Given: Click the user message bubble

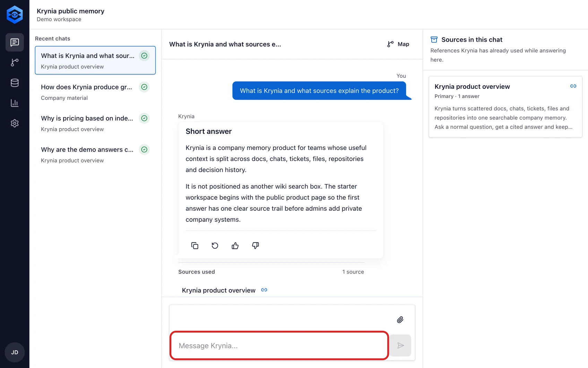Looking at the screenshot, I should (319, 91).
